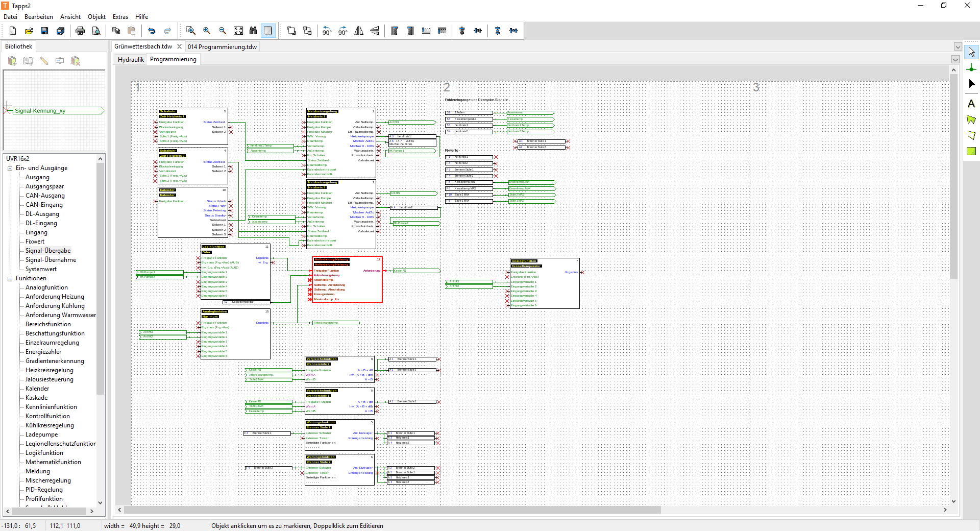Activate the pointer selection tool
The image size is (980, 531).
click(x=971, y=52)
